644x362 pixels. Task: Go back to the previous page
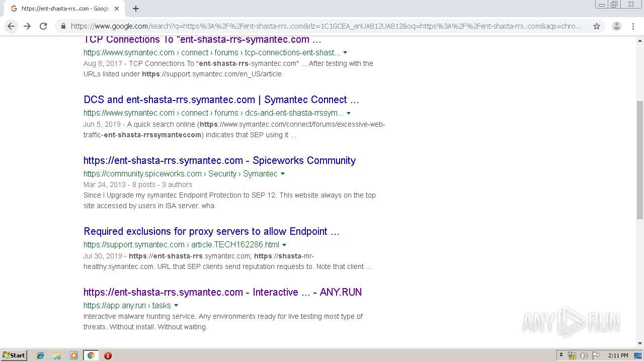click(x=11, y=26)
